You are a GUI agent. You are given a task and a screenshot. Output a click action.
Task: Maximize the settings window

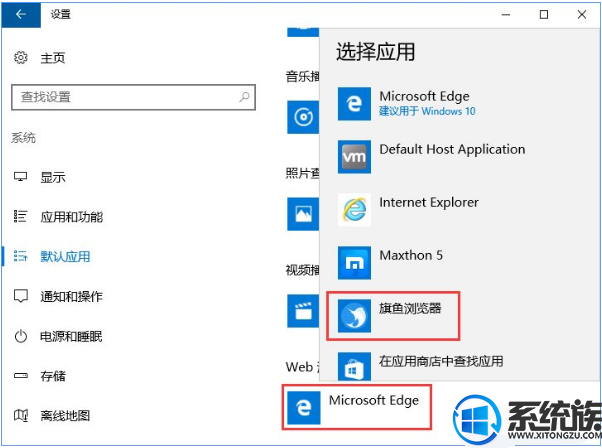pyautogui.click(x=544, y=15)
